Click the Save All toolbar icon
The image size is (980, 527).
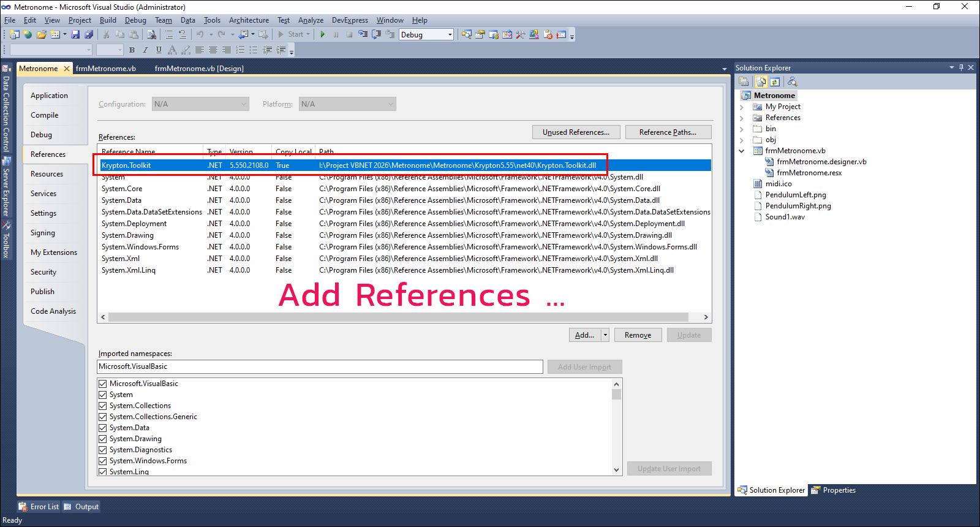click(89, 34)
